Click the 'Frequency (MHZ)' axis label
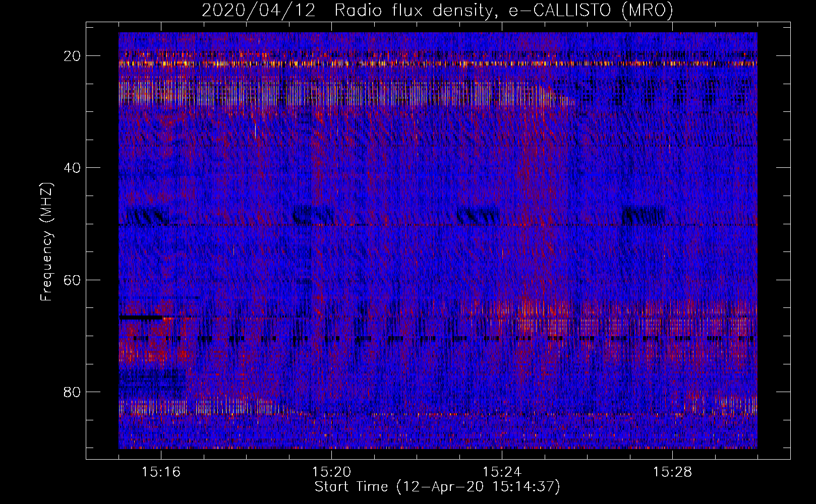Viewport: 816px width, 504px height. (46, 242)
